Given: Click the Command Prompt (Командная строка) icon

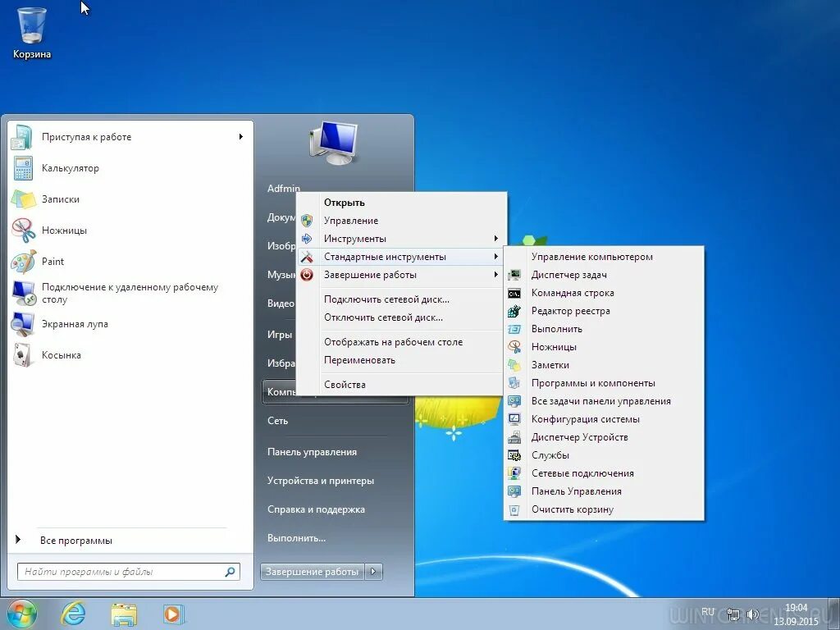Looking at the screenshot, I should click(514, 293).
